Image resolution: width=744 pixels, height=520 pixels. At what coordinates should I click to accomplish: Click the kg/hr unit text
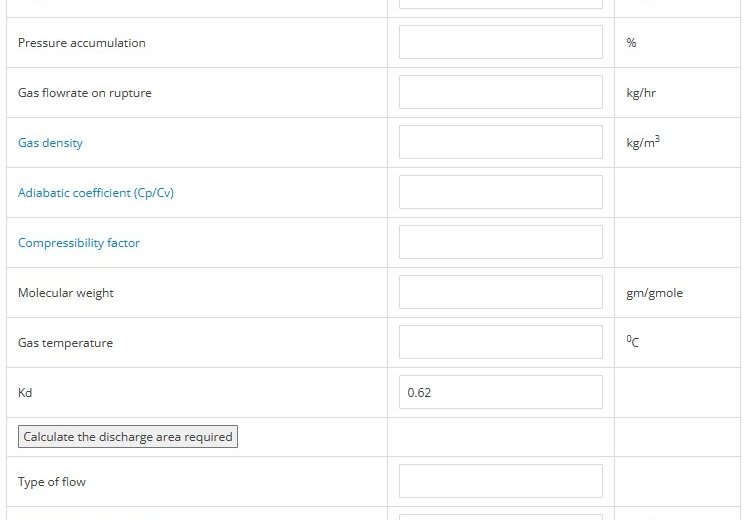point(641,93)
